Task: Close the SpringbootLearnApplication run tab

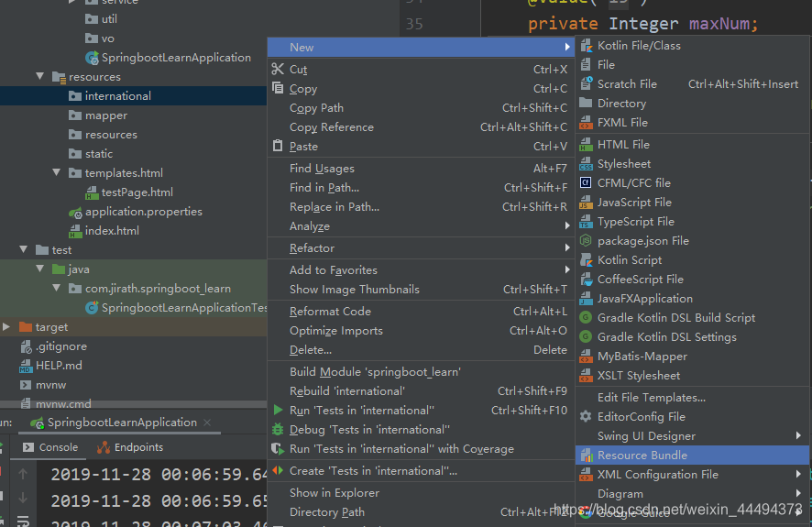Action: pyautogui.click(x=207, y=423)
